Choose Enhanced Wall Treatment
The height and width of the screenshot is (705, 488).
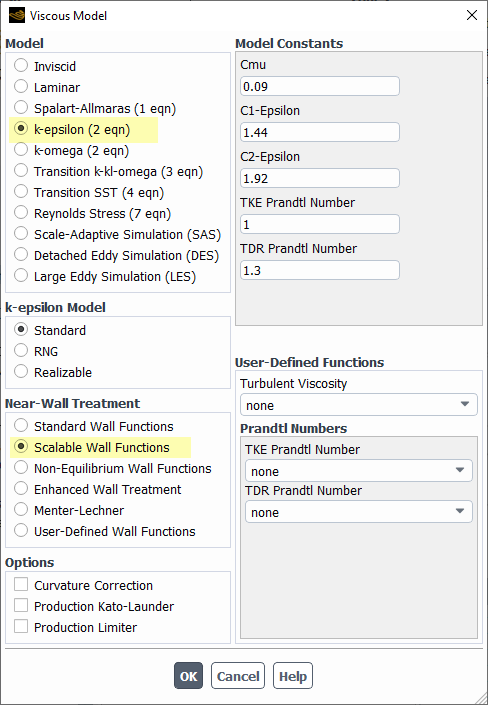[21, 489]
